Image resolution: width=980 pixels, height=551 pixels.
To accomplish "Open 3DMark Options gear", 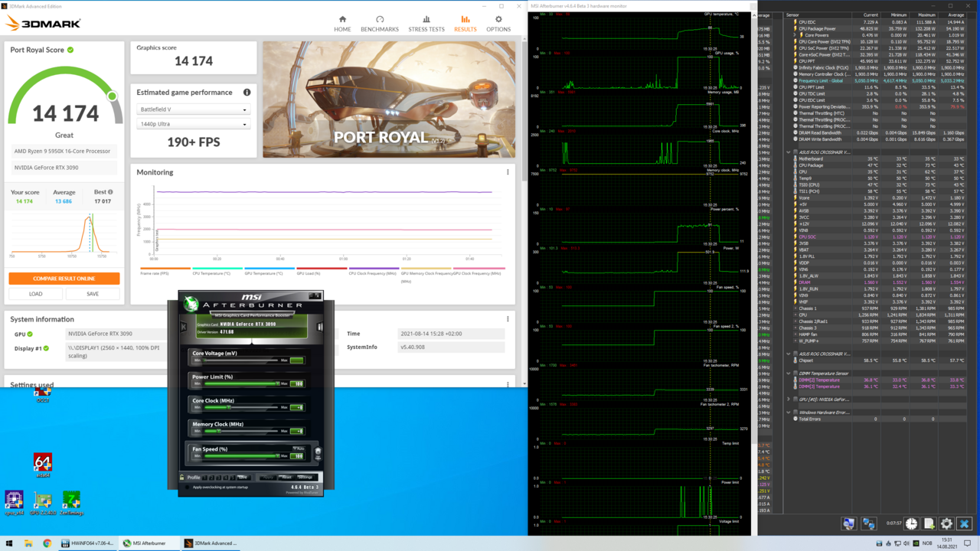I will 498,24.
